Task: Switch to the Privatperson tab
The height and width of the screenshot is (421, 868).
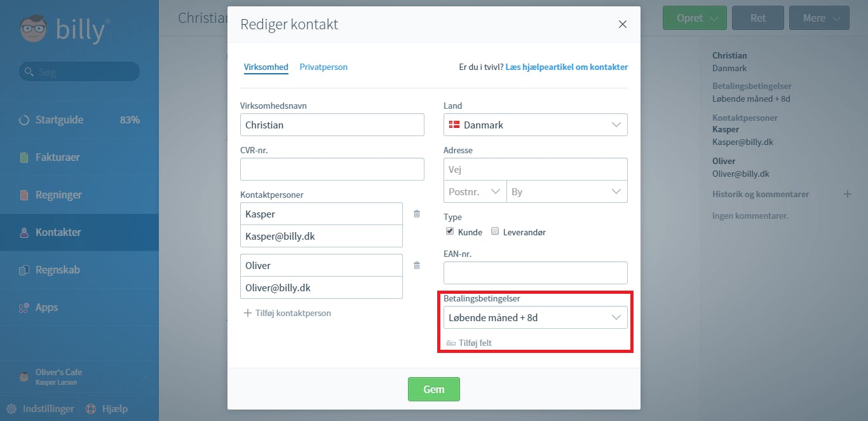Action: 323,67
